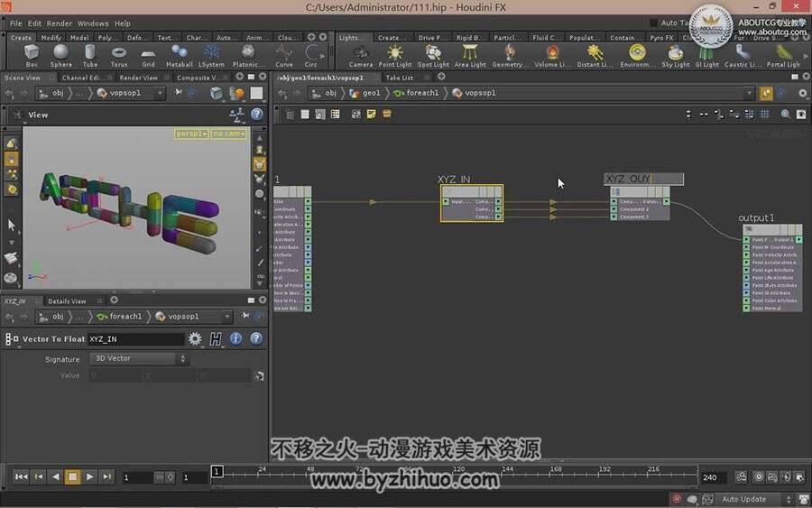Open the persp1 viewport camera menu
The width and height of the screenshot is (812, 508).
(x=191, y=134)
